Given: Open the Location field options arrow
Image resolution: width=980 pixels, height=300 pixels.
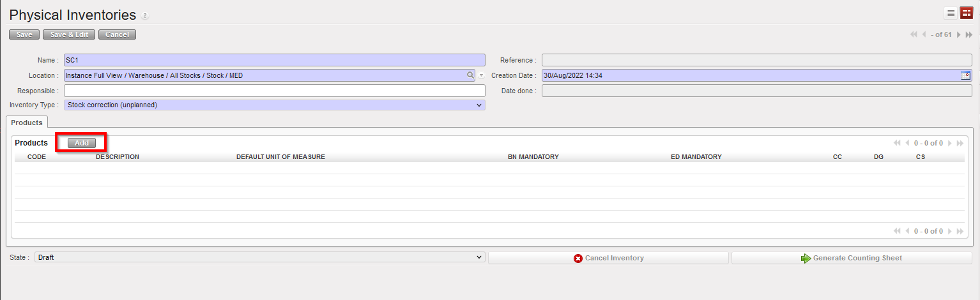Looking at the screenshot, I should tap(481, 75).
